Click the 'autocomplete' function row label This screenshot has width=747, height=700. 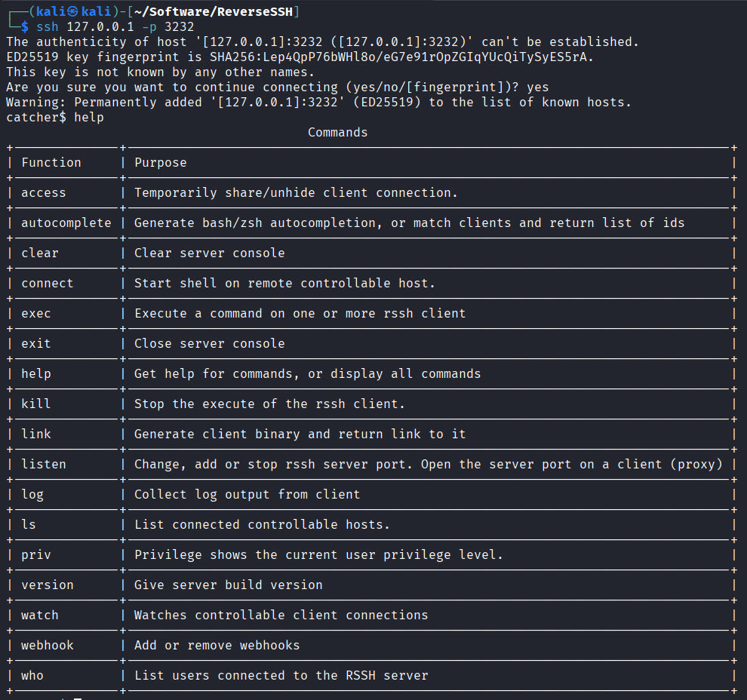[x=66, y=223]
